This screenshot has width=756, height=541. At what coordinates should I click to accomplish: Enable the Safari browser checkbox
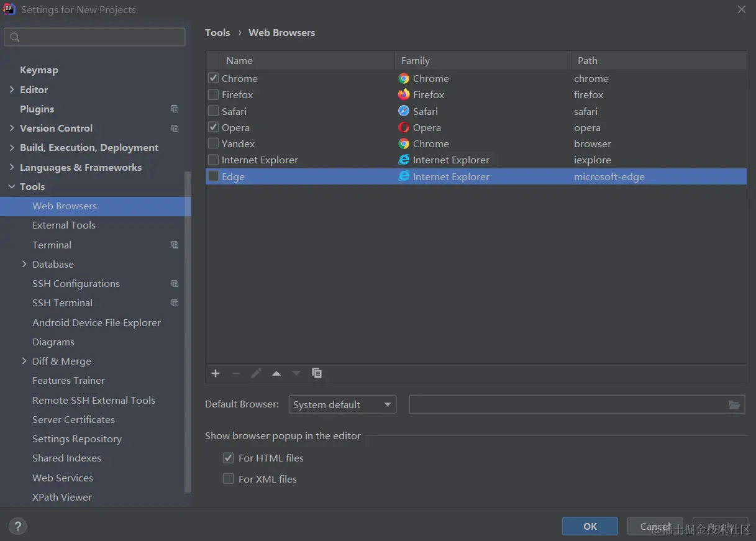213,111
